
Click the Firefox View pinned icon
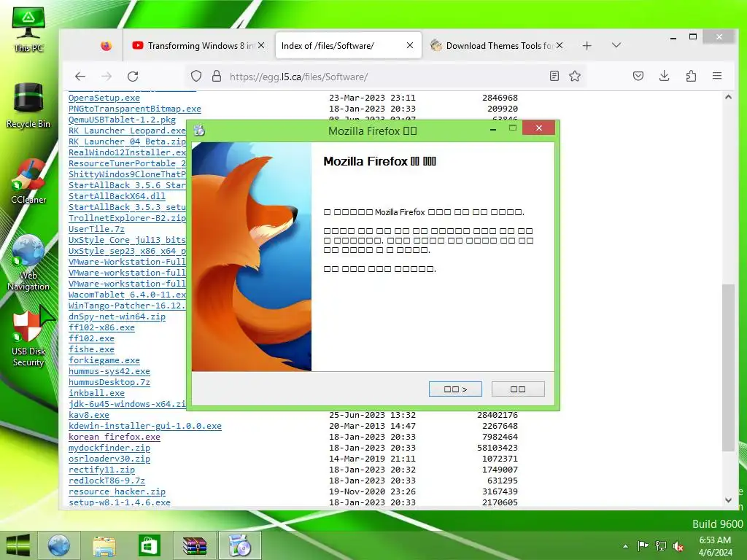click(x=107, y=46)
